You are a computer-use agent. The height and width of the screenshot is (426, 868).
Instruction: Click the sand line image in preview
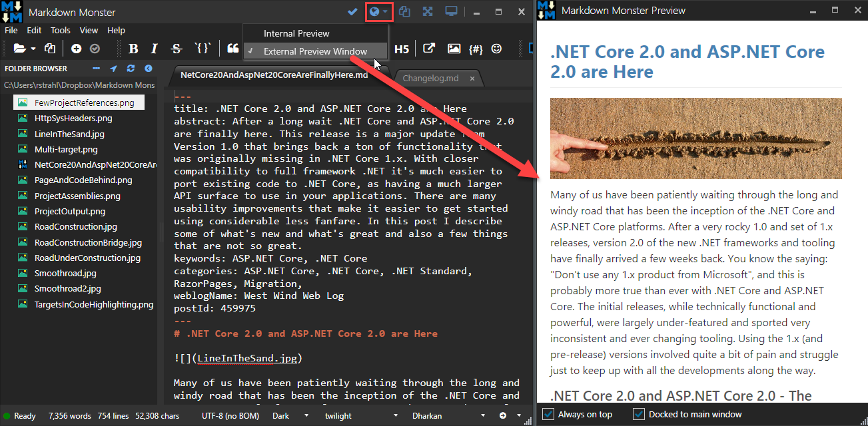695,138
